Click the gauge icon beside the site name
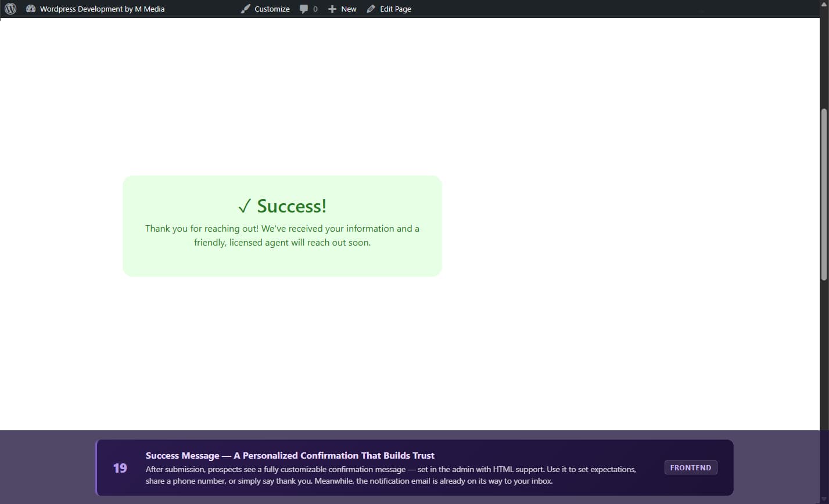The width and height of the screenshot is (829, 504). [x=31, y=9]
